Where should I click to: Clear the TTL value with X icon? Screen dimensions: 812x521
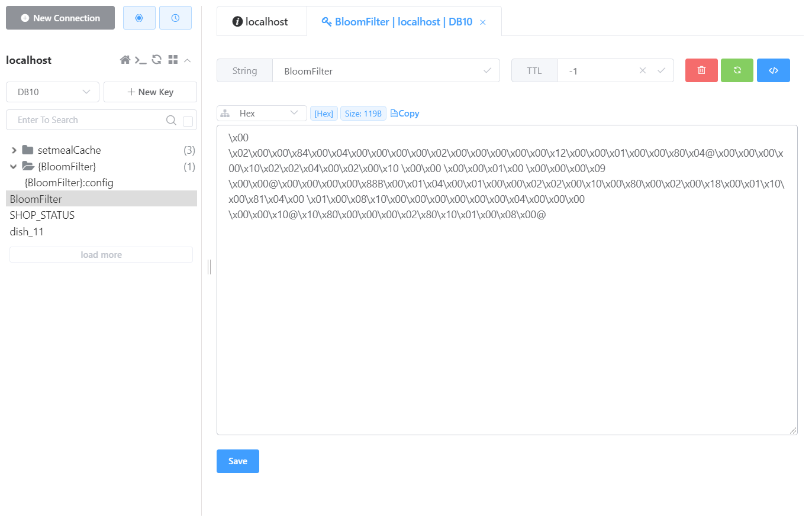[643, 70]
